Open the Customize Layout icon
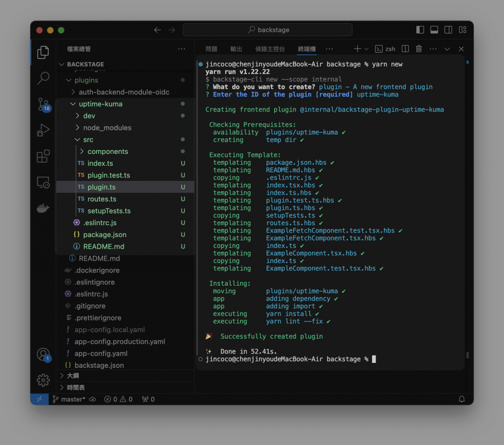The image size is (504, 445). coord(463,30)
